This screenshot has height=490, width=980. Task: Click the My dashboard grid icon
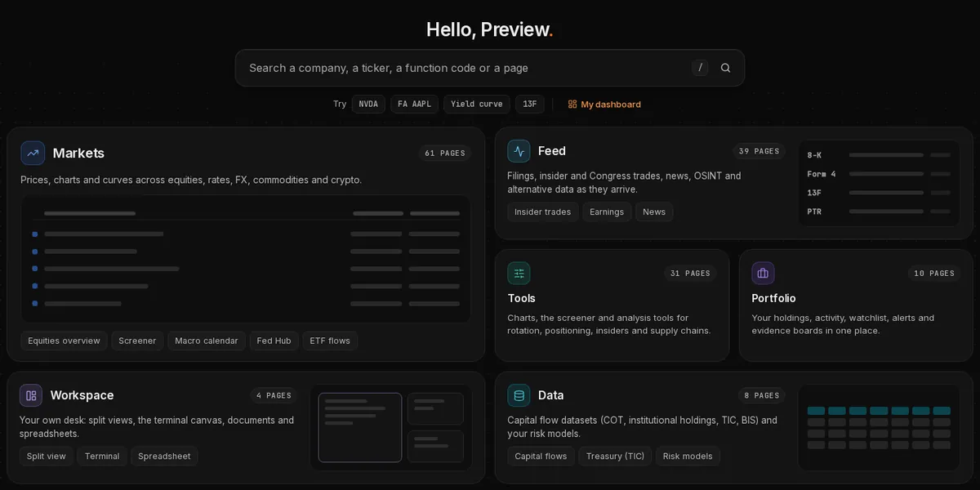(572, 105)
